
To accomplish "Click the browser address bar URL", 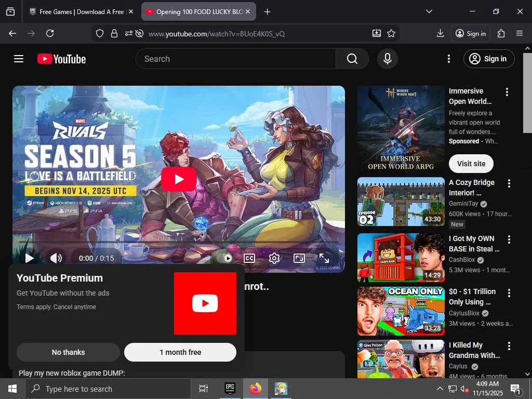I will (x=217, y=34).
